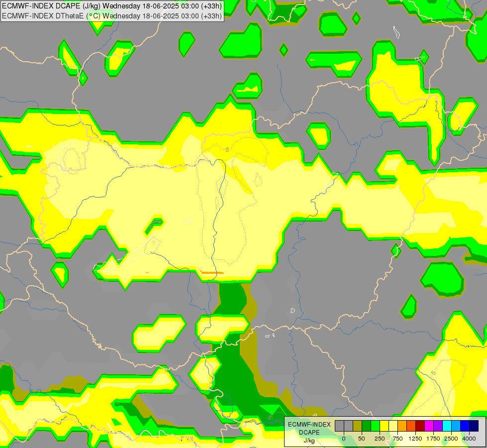Click the magenta legend swatch

click(429, 426)
